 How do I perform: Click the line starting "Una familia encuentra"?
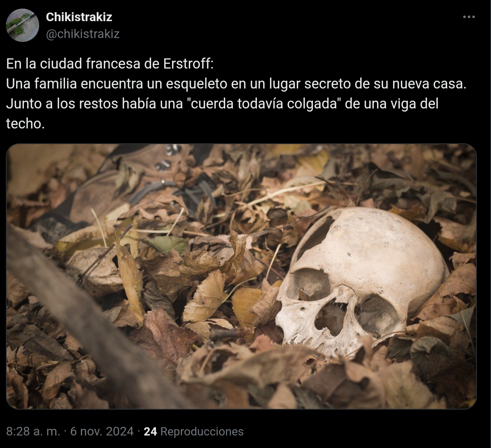click(x=236, y=84)
